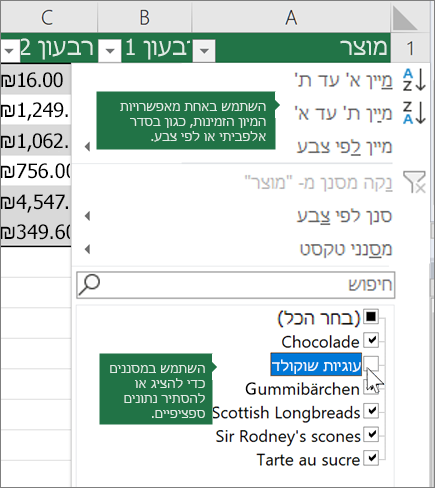Expand arrow beside סנן לפי צבע
Image resolution: width=435 pixels, height=488 pixels.
tap(87, 216)
